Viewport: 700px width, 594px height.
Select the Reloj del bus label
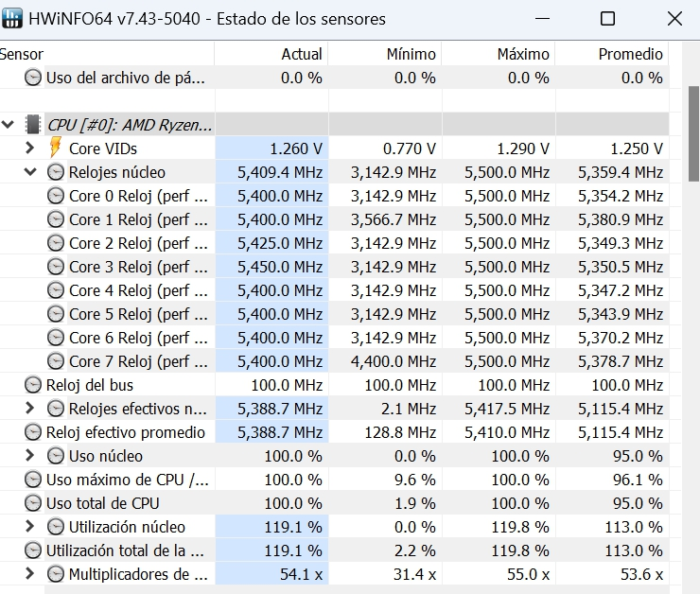pyautogui.click(x=90, y=385)
